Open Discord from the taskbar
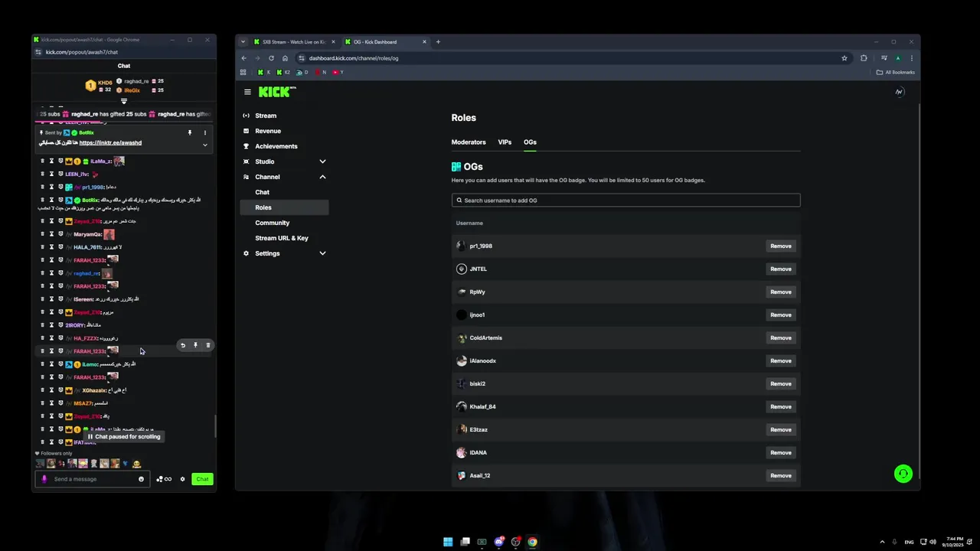Image resolution: width=980 pixels, height=551 pixels. tap(499, 542)
